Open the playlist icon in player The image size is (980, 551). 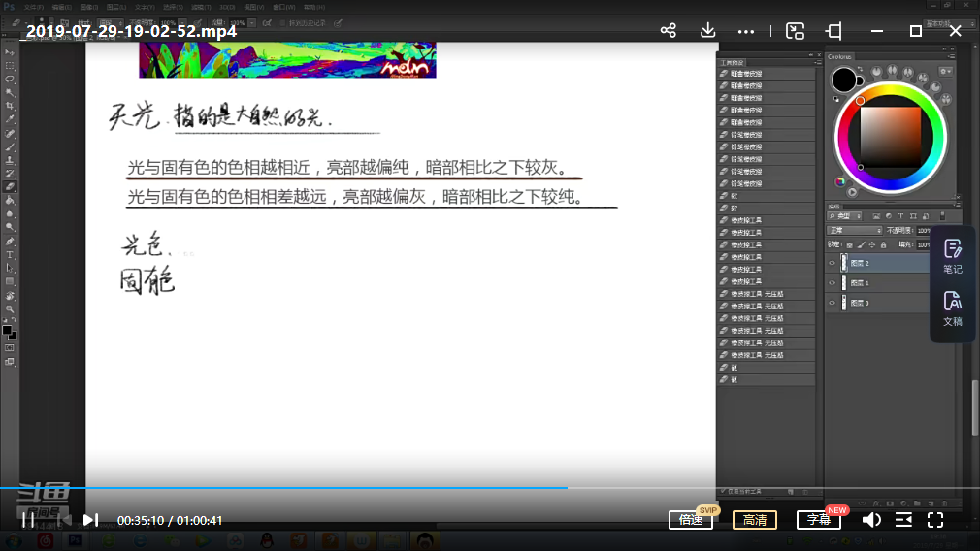(x=903, y=520)
